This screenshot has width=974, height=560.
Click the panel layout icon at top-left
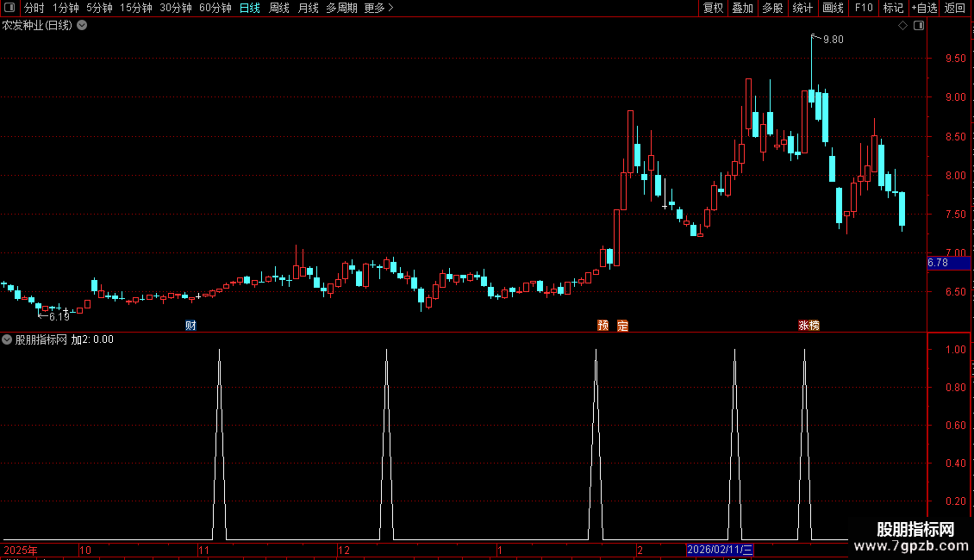coord(9,8)
